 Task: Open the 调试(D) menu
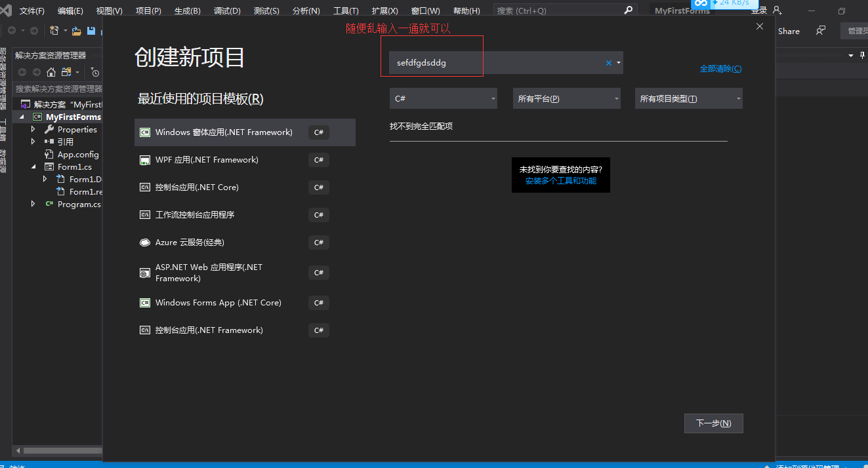(x=227, y=10)
